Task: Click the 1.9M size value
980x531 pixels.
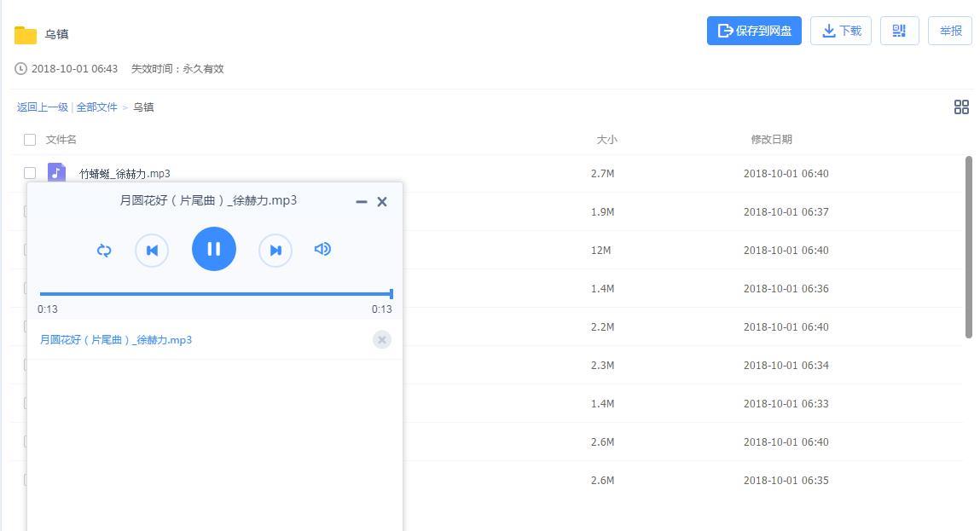Action: [x=602, y=211]
